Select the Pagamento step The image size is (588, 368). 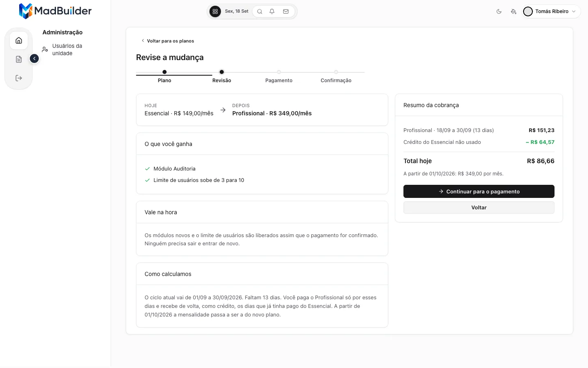point(279,77)
